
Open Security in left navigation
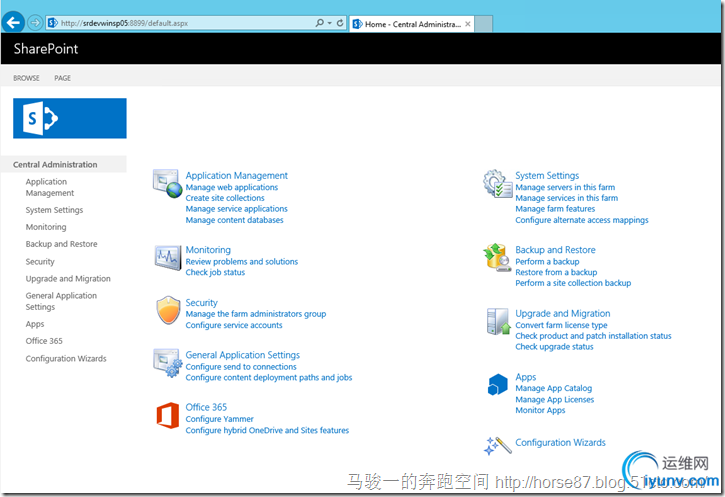(x=40, y=262)
